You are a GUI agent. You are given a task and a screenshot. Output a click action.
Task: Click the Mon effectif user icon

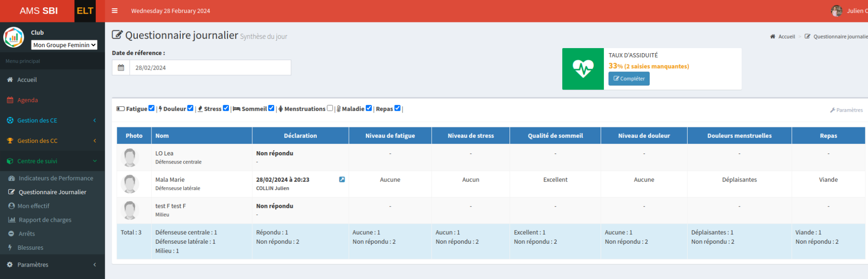coord(11,206)
